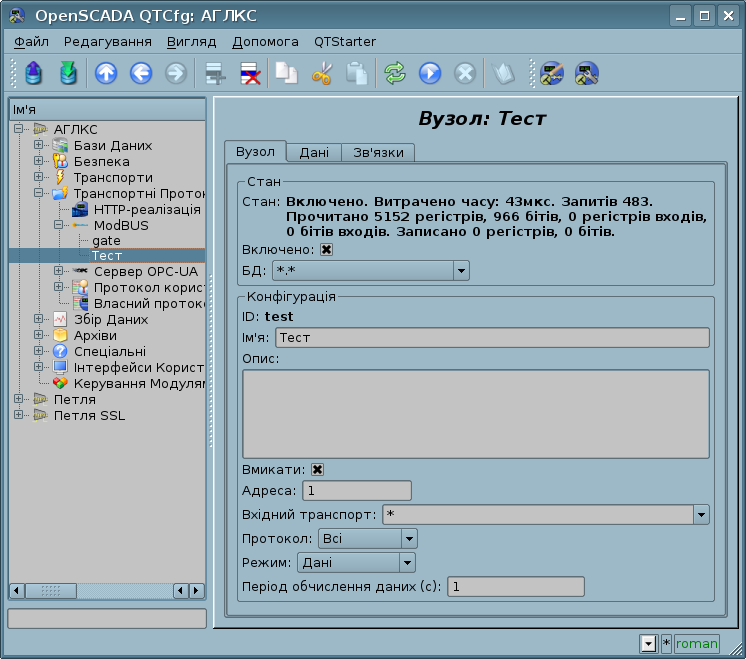Click the Load from database toolbar icon
The height and width of the screenshot is (659, 746).
pyautogui.click(x=33, y=73)
